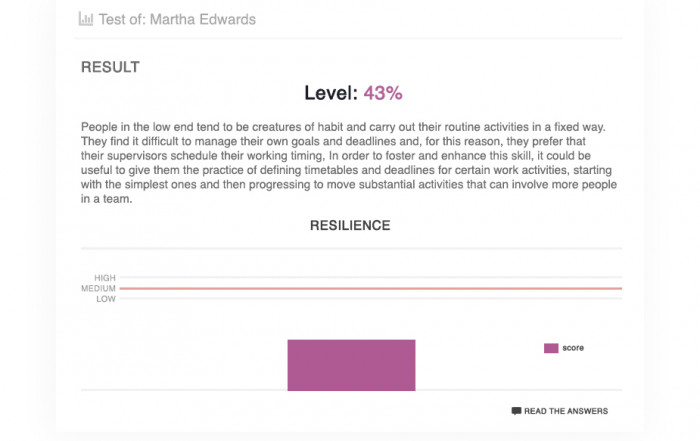Click the RESILIENCE chart title
The width and height of the screenshot is (700, 441).
tap(350, 225)
